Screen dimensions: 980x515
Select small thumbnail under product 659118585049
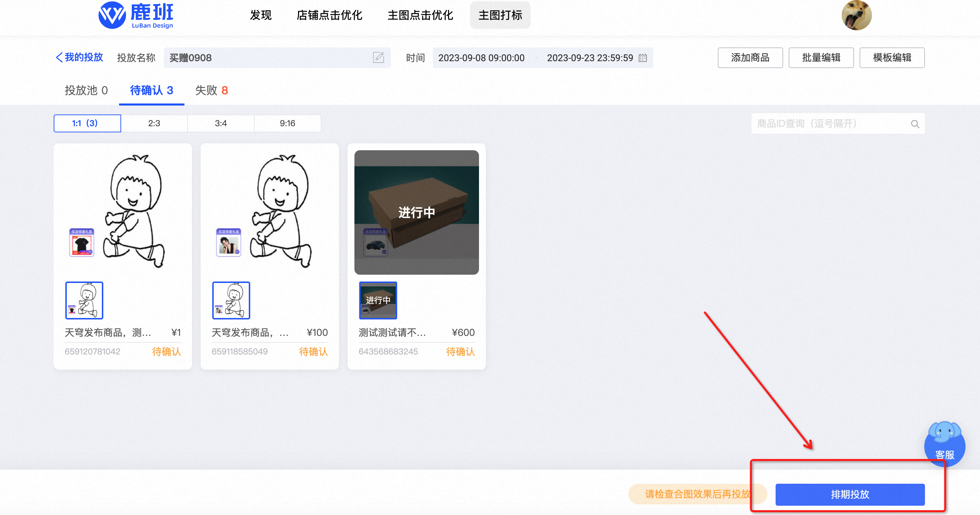tap(231, 300)
